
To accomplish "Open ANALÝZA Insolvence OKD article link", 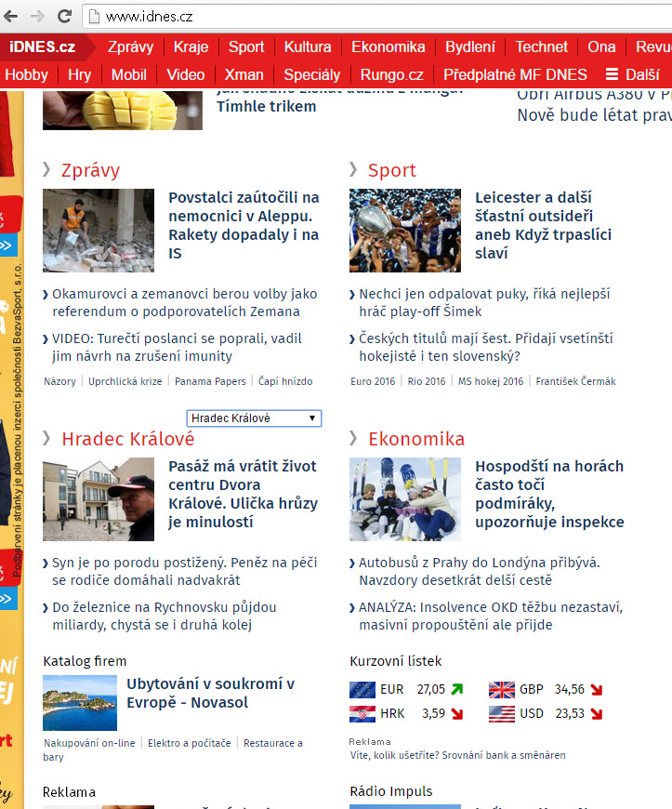I will coord(491,616).
